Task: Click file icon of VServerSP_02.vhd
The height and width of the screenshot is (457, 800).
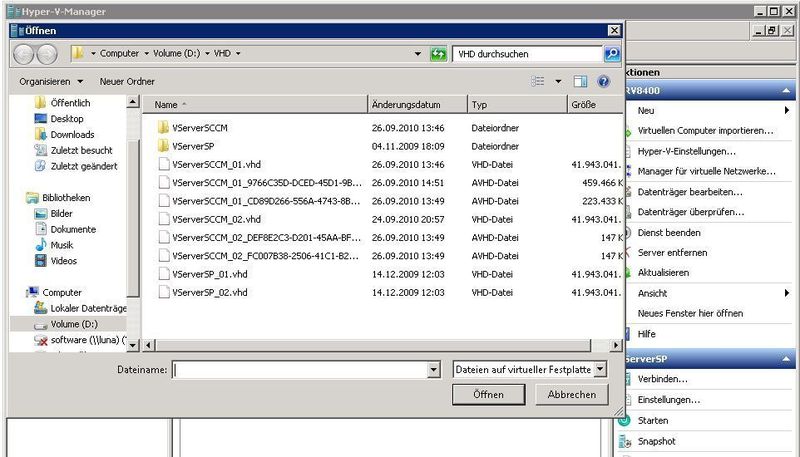Action: (164, 292)
